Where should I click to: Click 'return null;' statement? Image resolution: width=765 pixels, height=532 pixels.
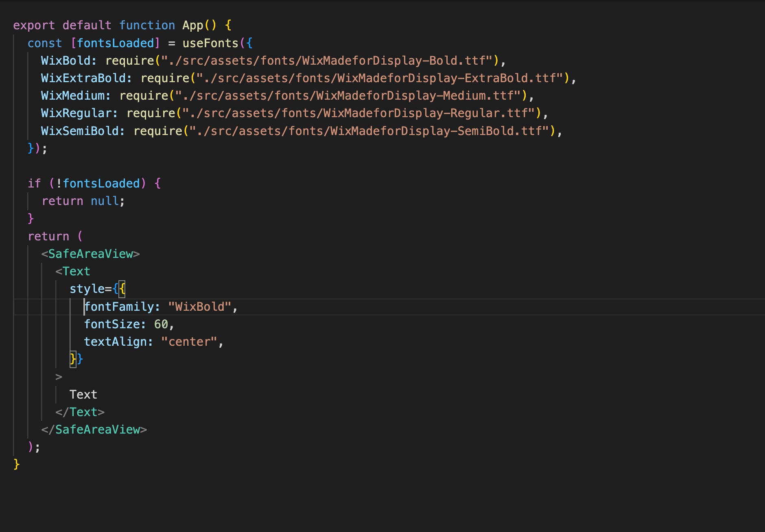83,201
